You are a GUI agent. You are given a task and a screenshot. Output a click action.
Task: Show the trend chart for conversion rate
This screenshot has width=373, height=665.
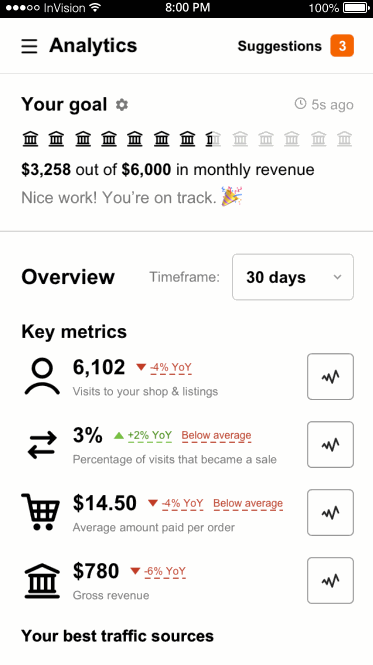[330, 444]
